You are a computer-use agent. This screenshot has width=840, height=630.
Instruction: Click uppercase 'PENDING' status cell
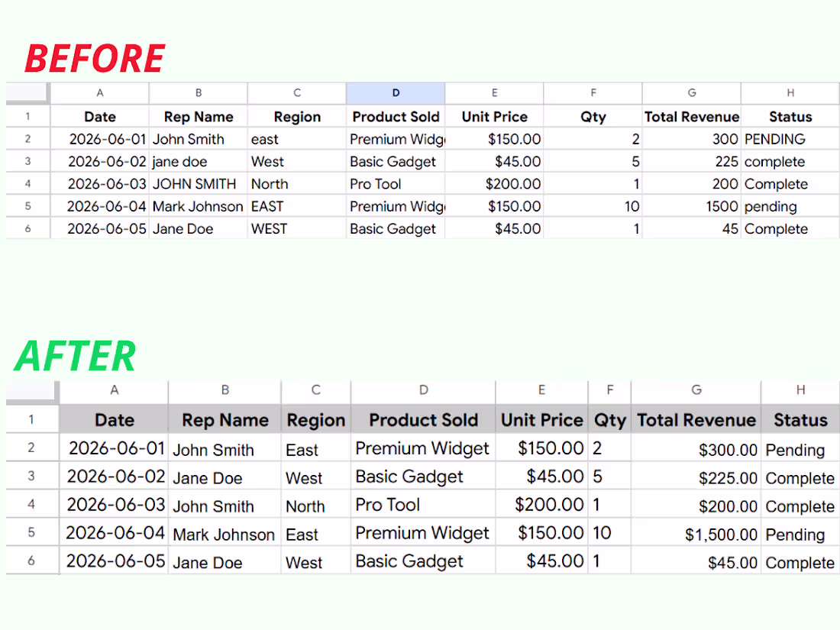pyautogui.click(x=790, y=139)
